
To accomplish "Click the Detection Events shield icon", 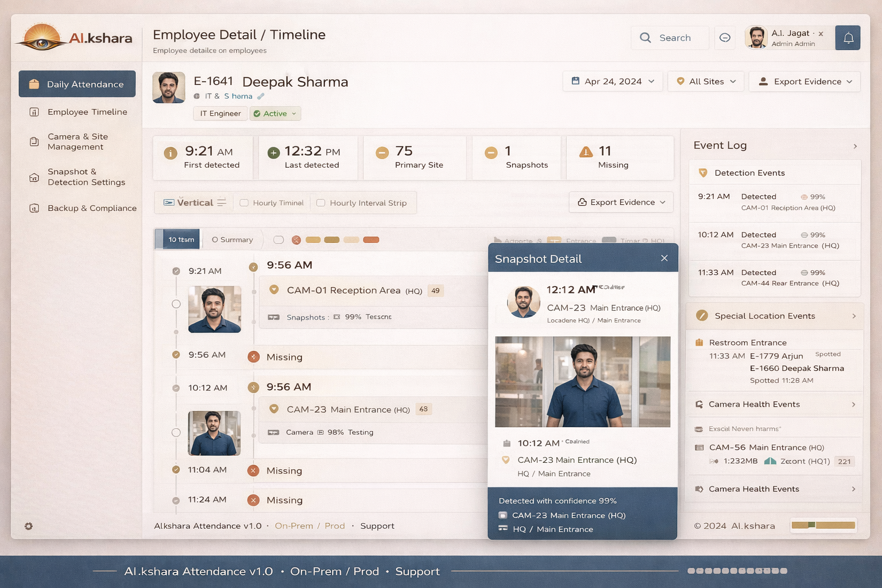I will click(703, 173).
